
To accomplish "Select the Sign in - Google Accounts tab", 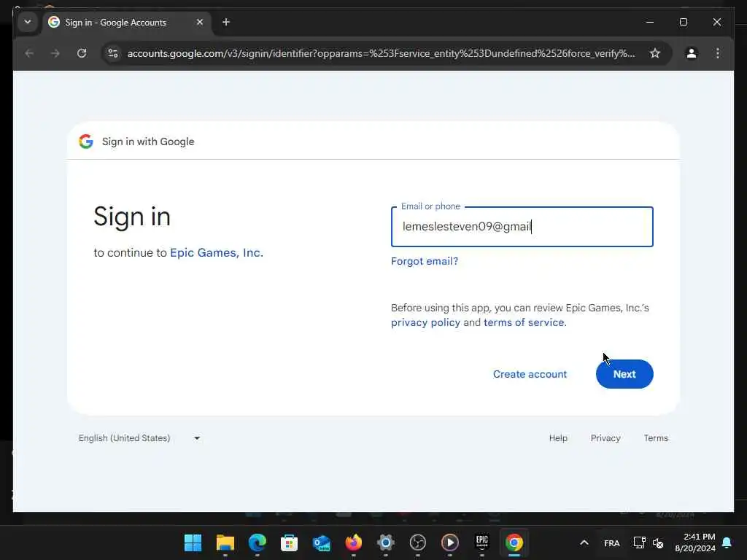I will [x=128, y=23].
